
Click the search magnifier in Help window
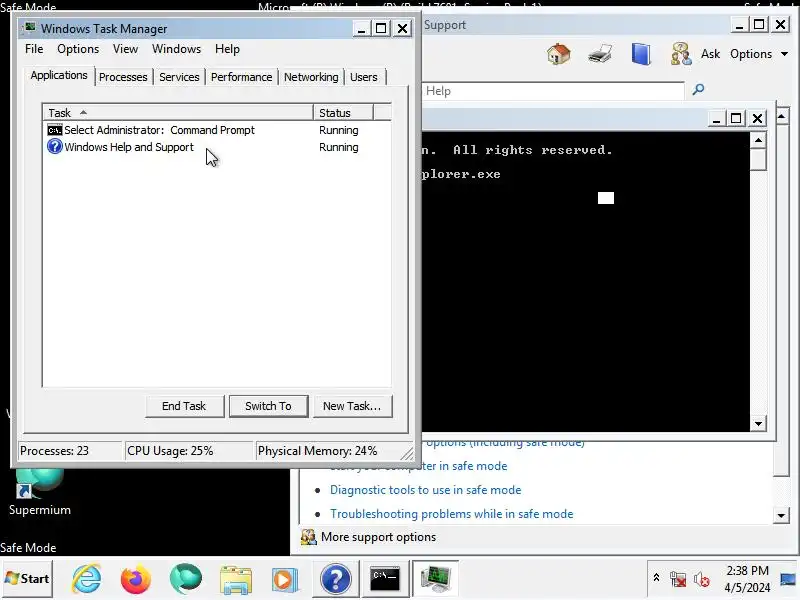698,90
